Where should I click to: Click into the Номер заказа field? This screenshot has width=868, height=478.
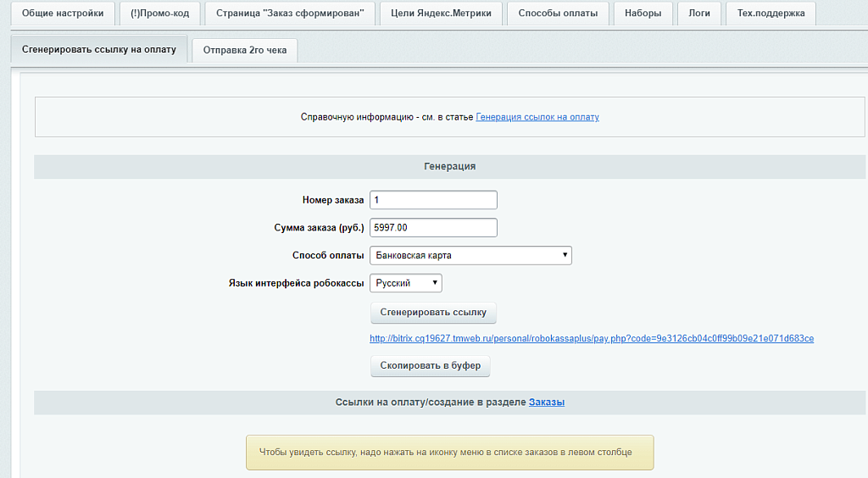(433, 200)
